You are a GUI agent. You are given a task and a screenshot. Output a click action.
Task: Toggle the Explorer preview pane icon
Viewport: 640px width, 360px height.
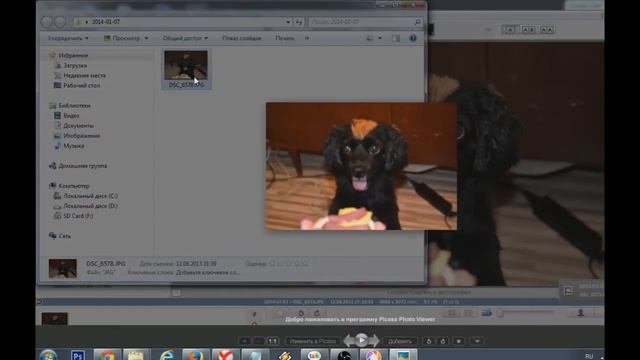point(396,38)
